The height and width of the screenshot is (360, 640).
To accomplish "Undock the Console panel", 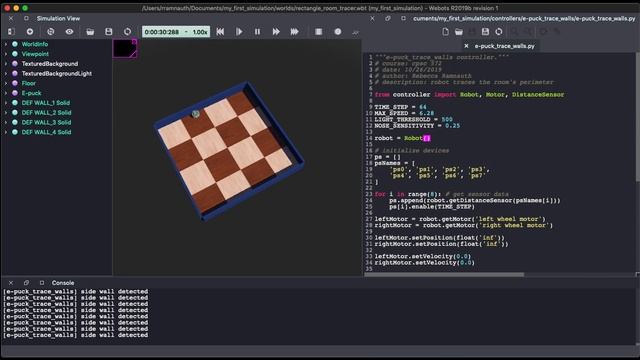I will tap(26, 282).
